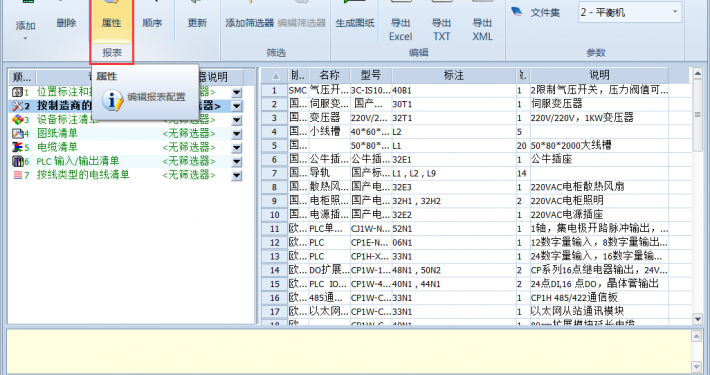Open filter dropdown for 电缆清单 row
Screen dimensions: 710x375
click(x=236, y=148)
